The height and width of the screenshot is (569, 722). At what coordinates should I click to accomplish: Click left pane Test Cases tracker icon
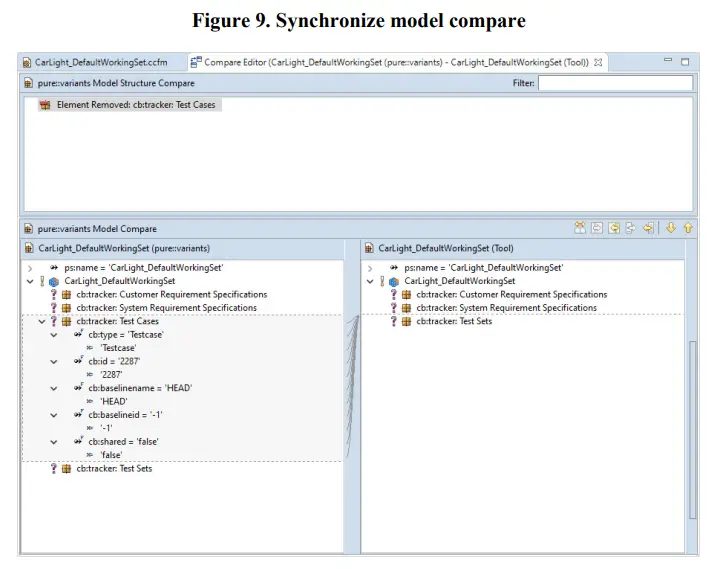(x=66, y=321)
